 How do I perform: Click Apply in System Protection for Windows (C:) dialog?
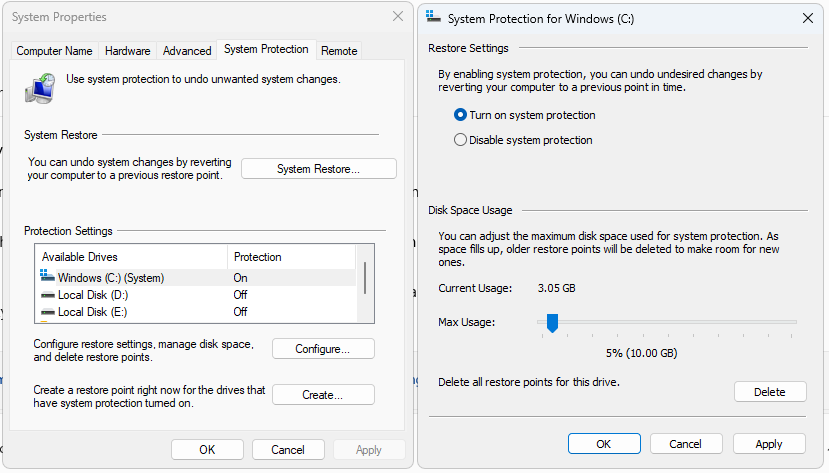(x=769, y=444)
